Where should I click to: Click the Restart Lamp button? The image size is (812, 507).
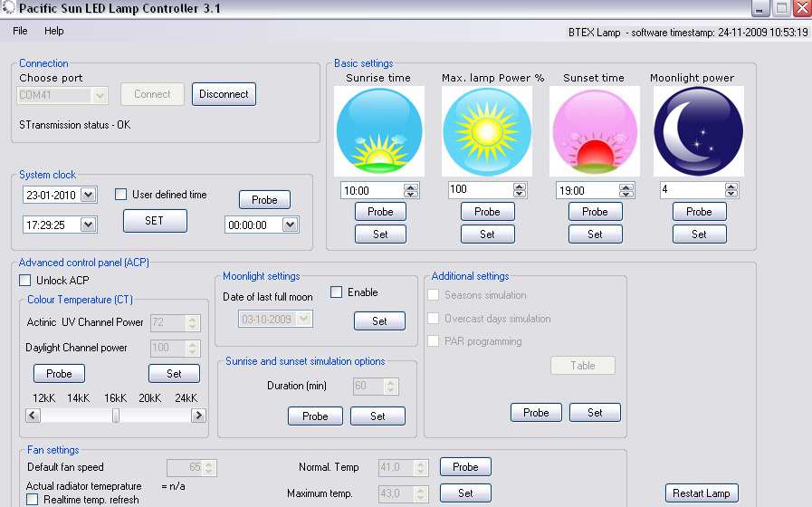701,493
